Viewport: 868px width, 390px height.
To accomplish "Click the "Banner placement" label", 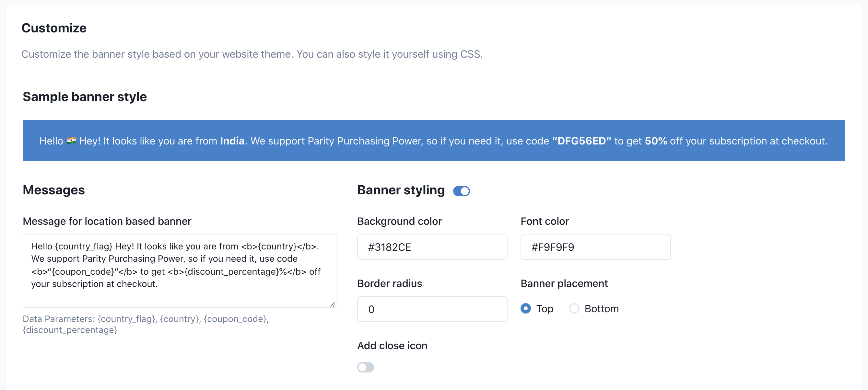I will 564,283.
